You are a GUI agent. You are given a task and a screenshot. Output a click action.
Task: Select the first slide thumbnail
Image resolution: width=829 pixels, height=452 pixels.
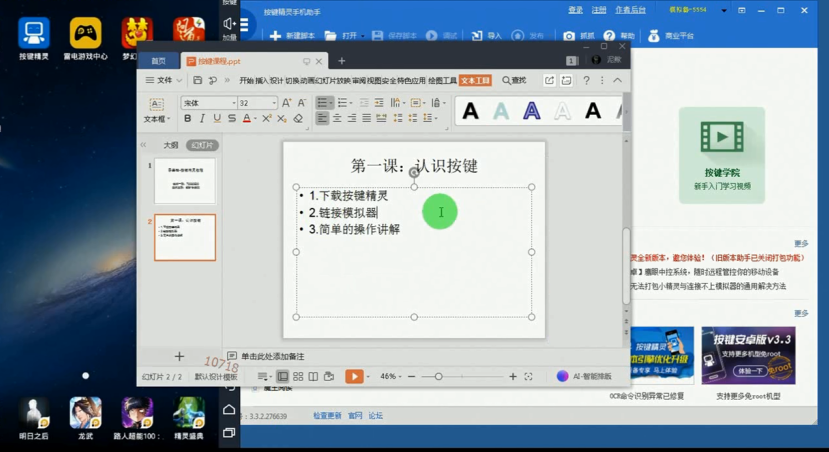[185, 182]
